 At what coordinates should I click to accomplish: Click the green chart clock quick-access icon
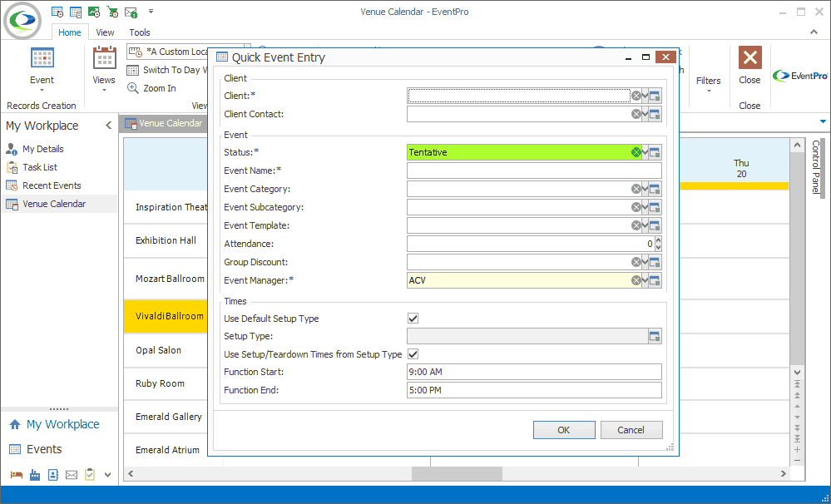(x=94, y=12)
